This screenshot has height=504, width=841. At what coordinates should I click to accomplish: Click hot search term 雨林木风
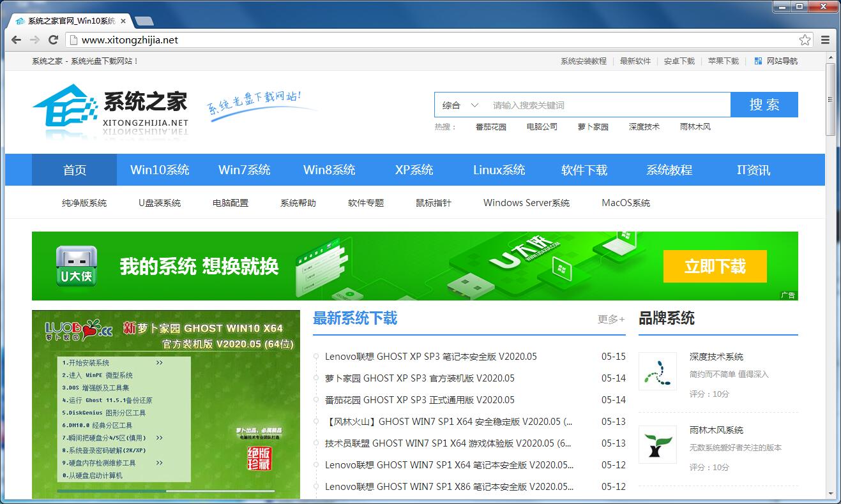pos(695,127)
